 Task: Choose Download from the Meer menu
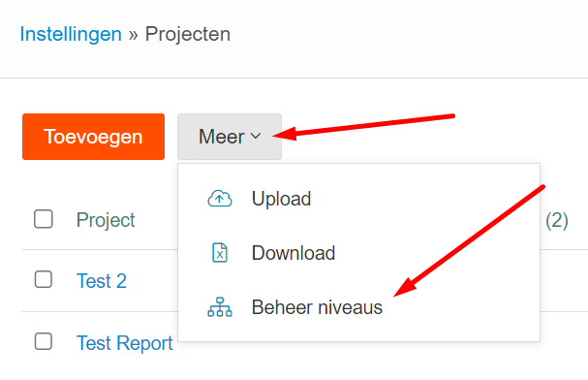pyautogui.click(x=358, y=252)
